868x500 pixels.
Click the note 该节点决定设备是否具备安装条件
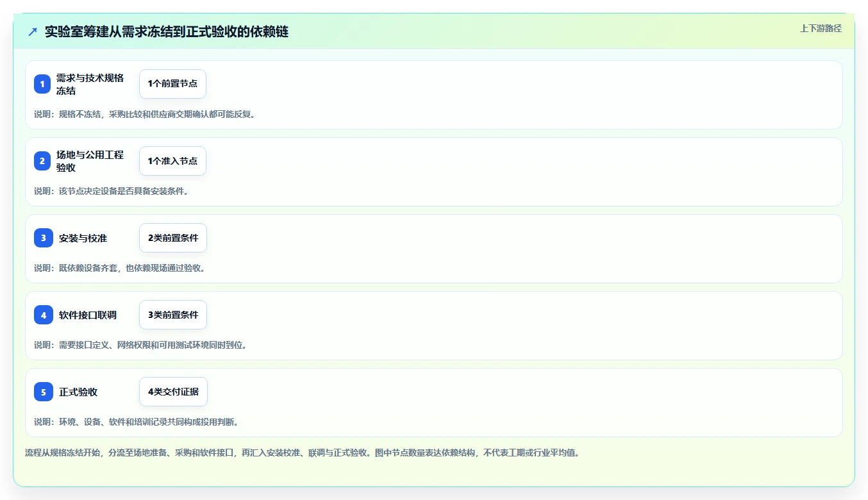point(111,191)
